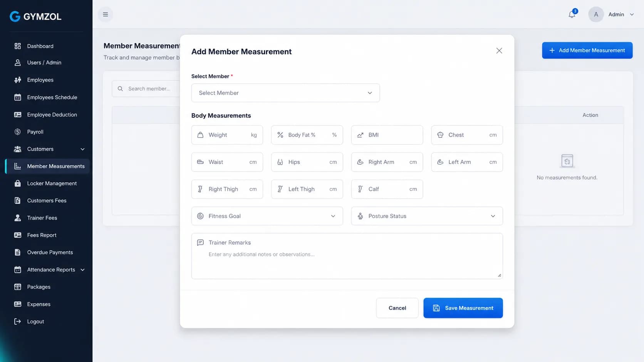Click the Payroll dollar icon
This screenshot has height=362, width=644.
(18, 132)
